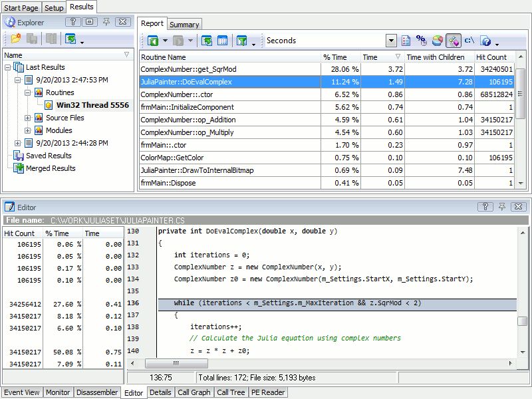Pin the Editor panel with the pushpin
This screenshot has width=532, height=399.
click(501, 207)
